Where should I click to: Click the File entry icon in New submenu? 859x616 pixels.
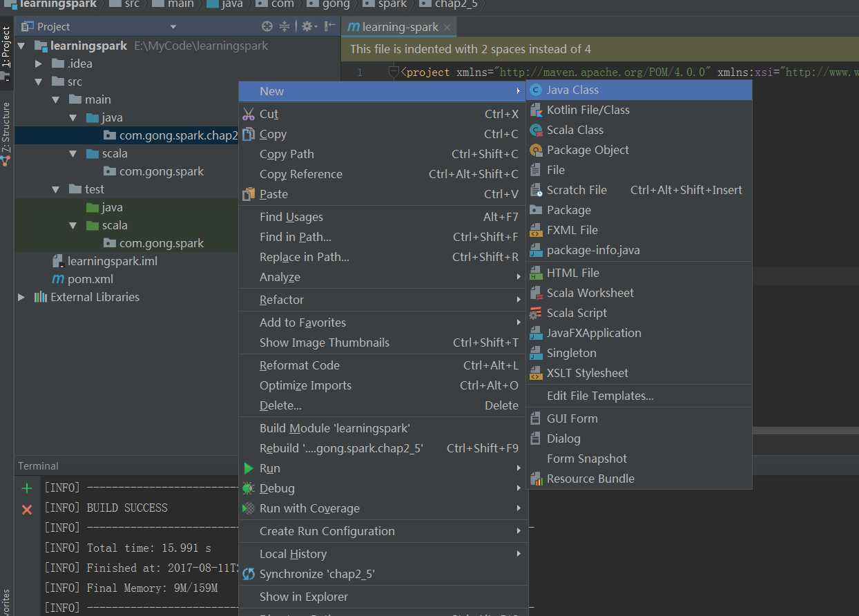pyautogui.click(x=536, y=170)
